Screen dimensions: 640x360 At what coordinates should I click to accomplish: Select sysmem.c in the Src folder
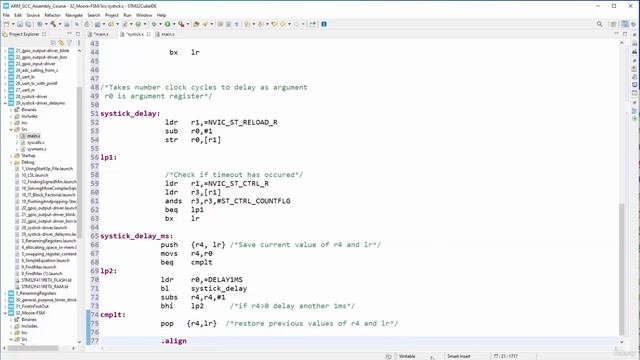click(36, 149)
